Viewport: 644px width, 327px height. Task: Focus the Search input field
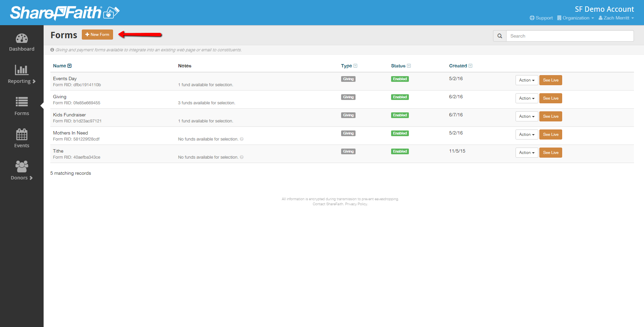pyautogui.click(x=570, y=36)
